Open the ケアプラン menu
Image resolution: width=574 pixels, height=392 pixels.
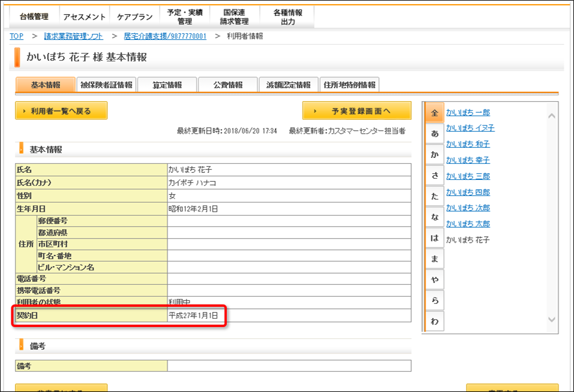click(x=135, y=17)
